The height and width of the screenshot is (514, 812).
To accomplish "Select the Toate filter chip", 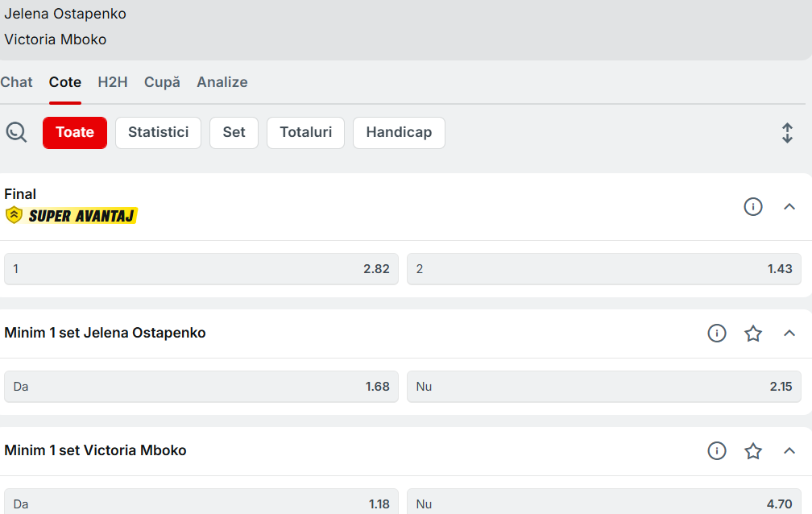I will 75,133.
